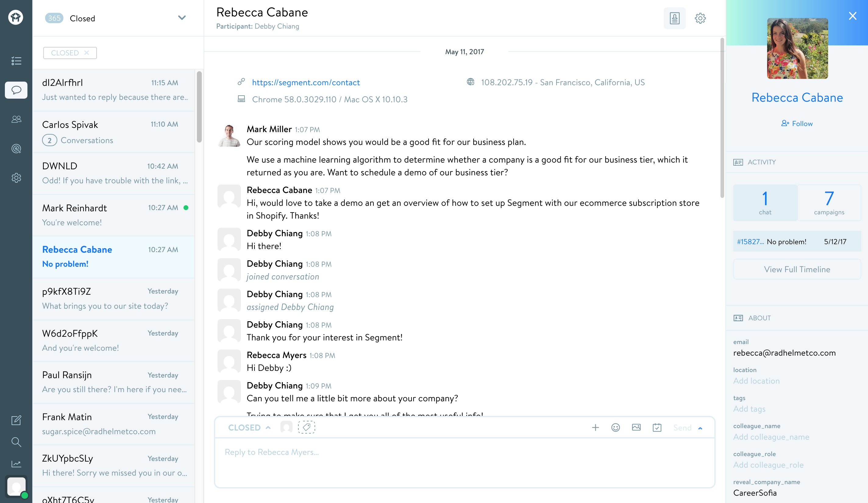This screenshot has height=503, width=868.
Task: Click the browser icon beside Chrome version
Action: (x=241, y=99)
